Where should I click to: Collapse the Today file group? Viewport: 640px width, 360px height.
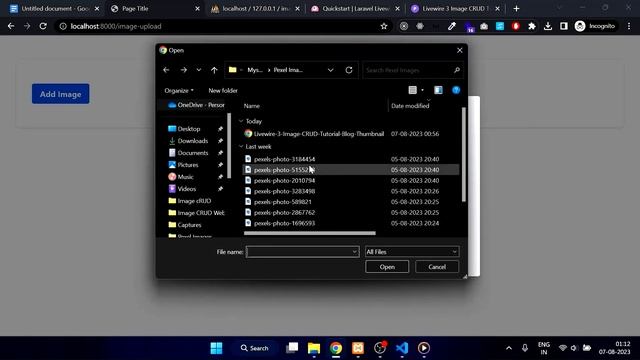pos(241,121)
